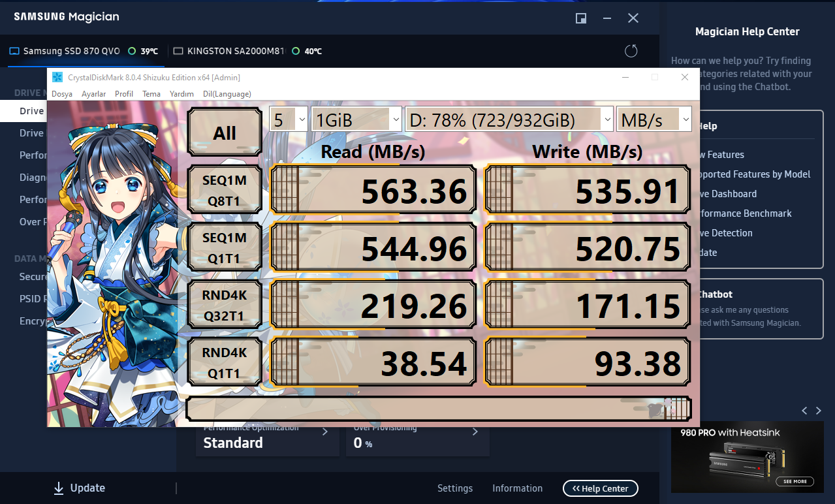Viewport: 835px width, 504px height.
Task: Expand the Performance Optimization Standard panel
Action: click(x=267, y=437)
